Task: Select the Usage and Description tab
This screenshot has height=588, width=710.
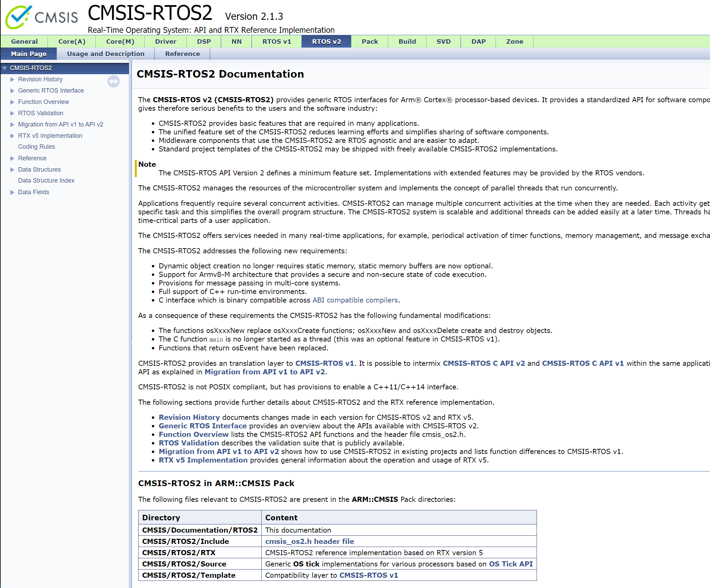Action: 106,54
